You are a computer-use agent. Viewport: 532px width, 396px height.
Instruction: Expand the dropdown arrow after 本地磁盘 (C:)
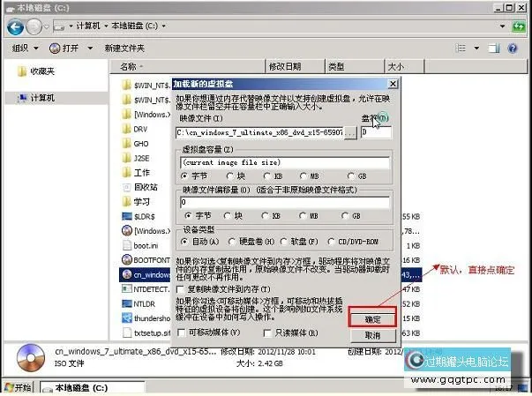(x=163, y=26)
